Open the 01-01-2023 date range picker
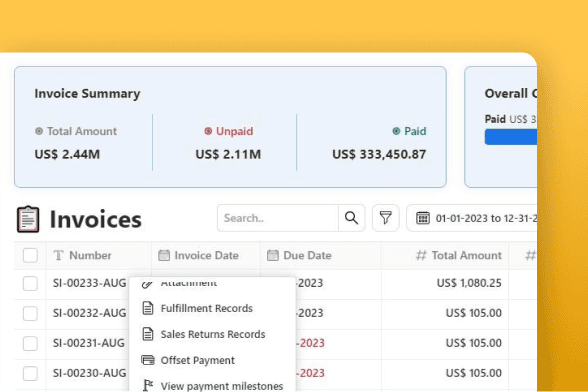 tap(472, 218)
